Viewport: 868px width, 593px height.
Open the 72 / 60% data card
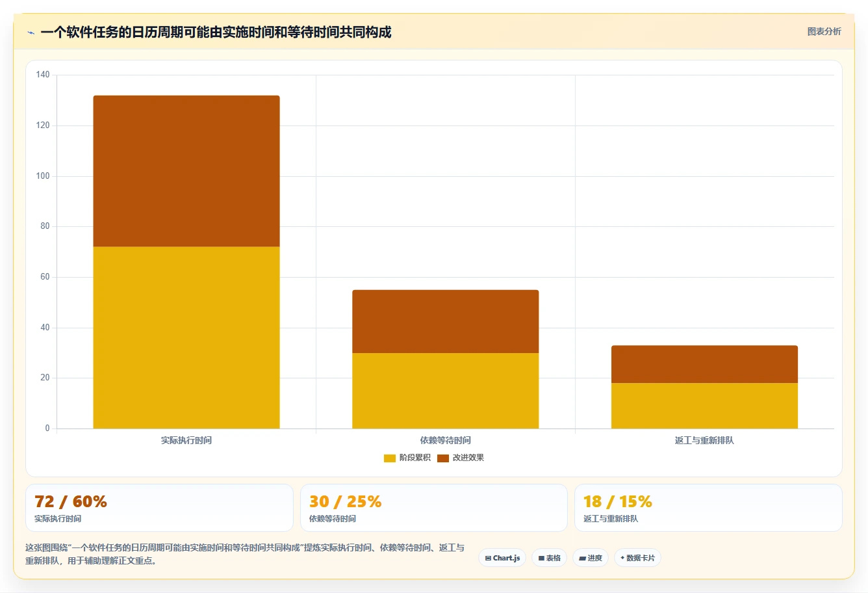pos(159,508)
